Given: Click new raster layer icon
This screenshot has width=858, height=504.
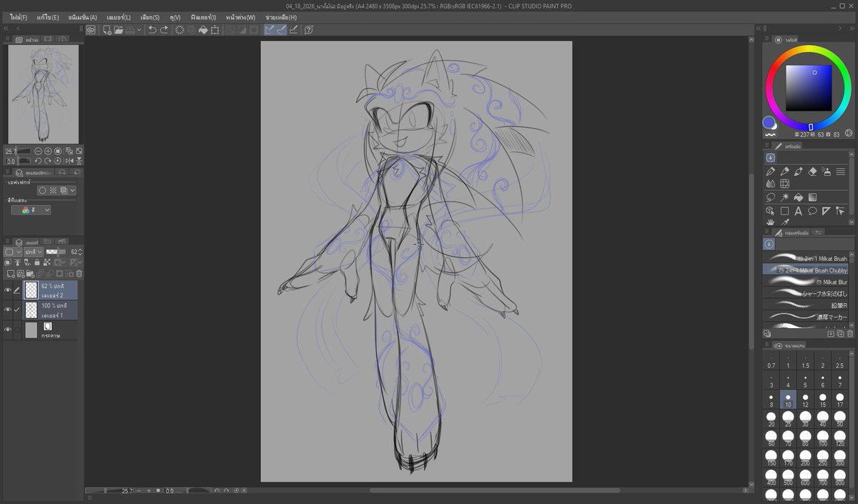Looking at the screenshot, I should [11, 273].
